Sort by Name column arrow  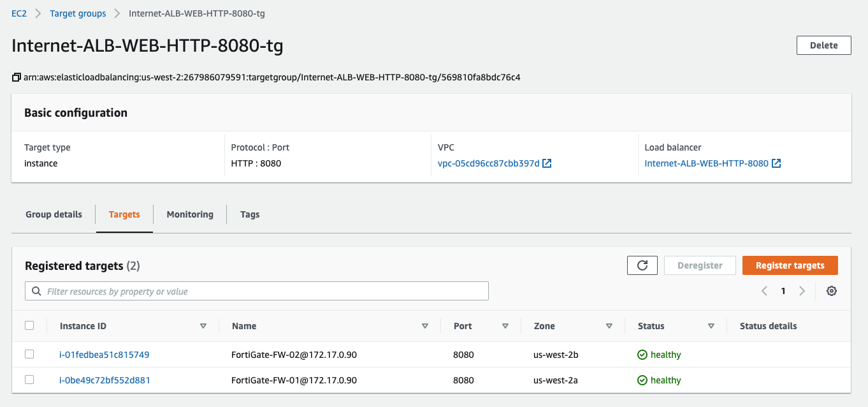[x=425, y=326]
